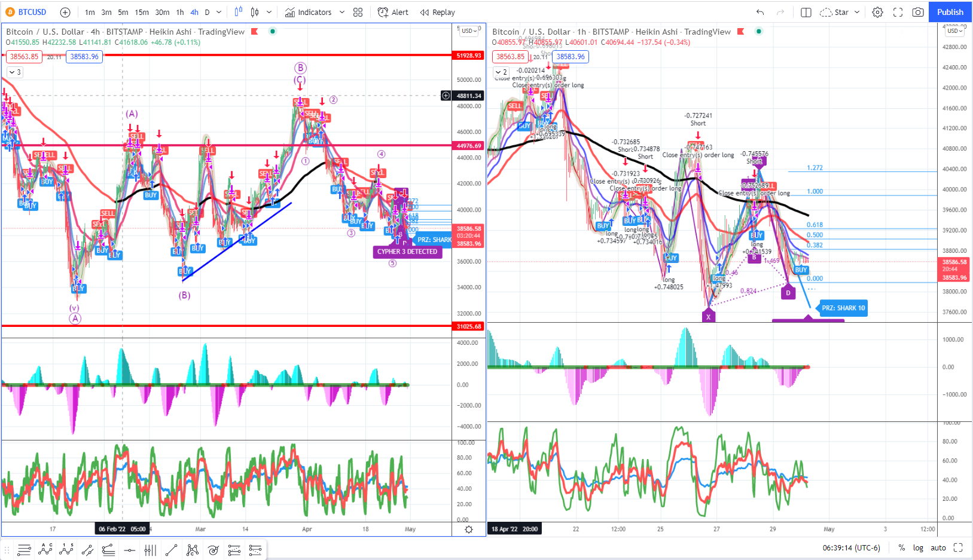This screenshot has height=560, width=973.
Task: Toggle percent scale mode
Action: [901, 547]
